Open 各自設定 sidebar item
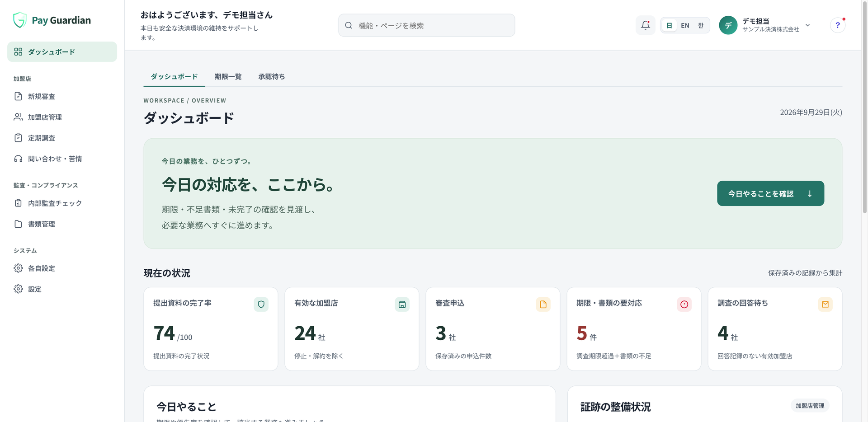 (62, 268)
